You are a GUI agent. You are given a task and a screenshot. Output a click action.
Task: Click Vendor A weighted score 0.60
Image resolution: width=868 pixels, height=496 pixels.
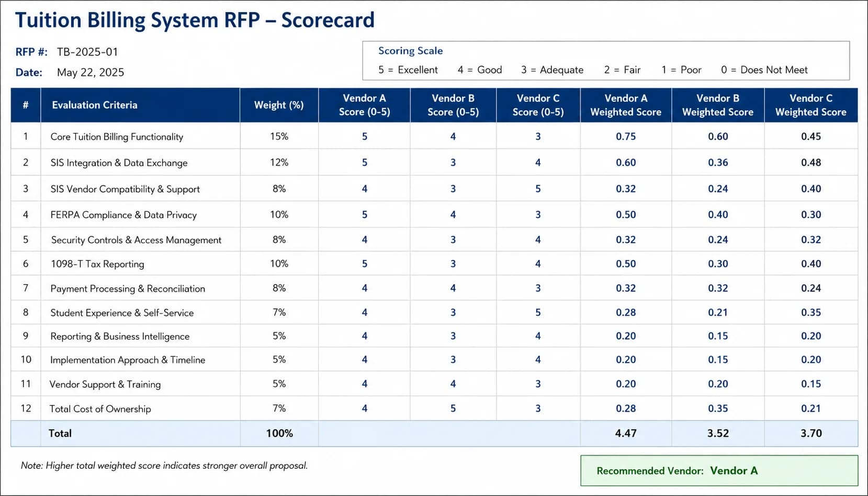(x=626, y=162)
